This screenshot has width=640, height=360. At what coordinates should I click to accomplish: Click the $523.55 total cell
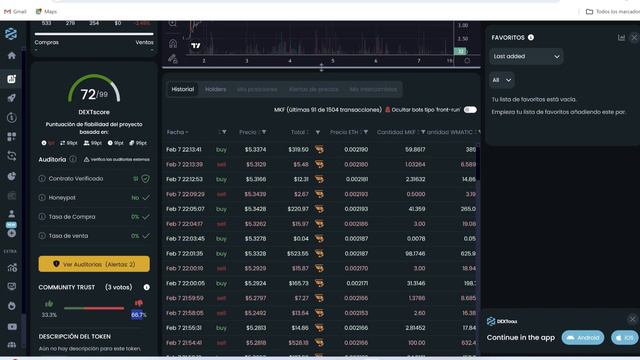pos(298,253)
